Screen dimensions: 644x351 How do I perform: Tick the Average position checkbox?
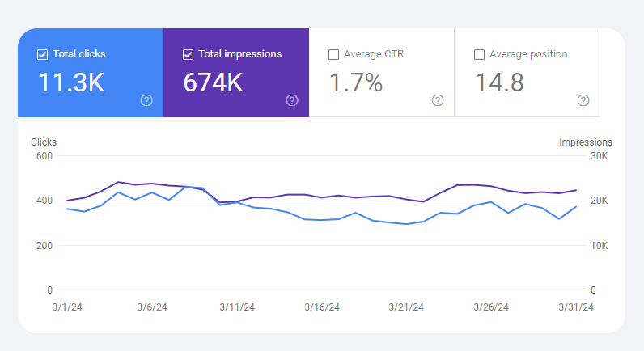coord(480,55)
